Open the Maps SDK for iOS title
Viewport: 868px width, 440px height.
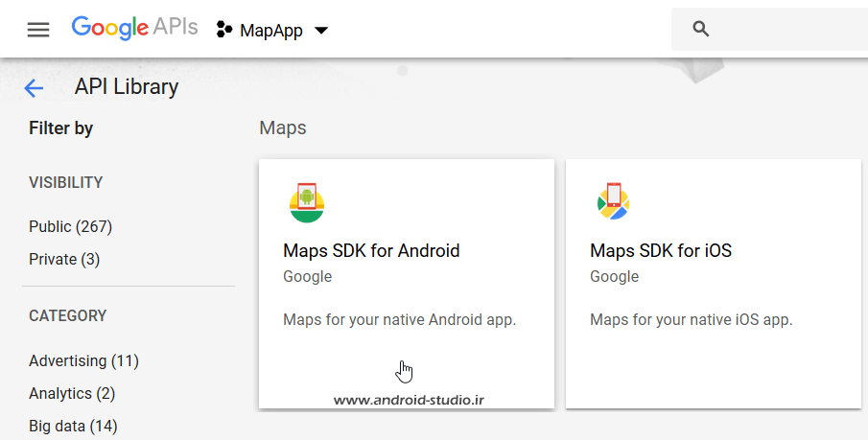661,251
